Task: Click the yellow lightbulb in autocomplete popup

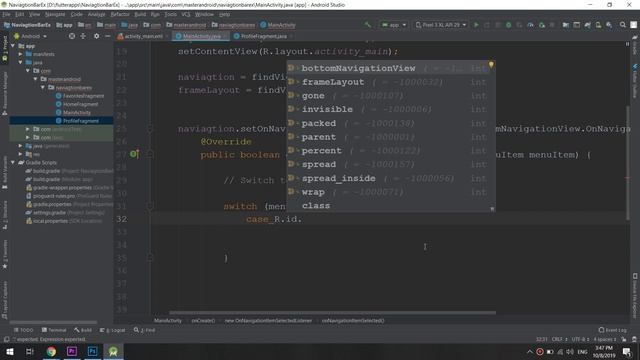Action: pyautogui.click(x=491, y=64)
